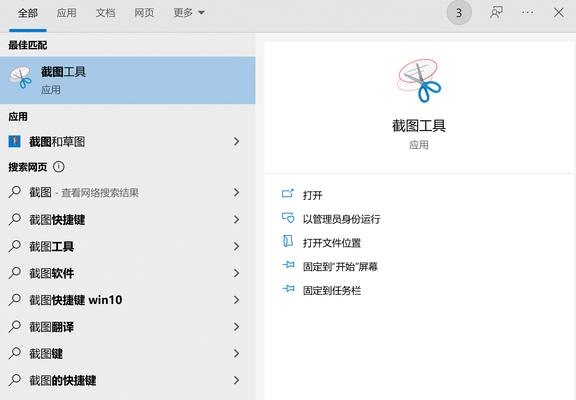Image resolution: width=576 pixels, height=400 pixels.
Task: Click the 截图和草图 app icon
Action: click(x=14, y=141)
